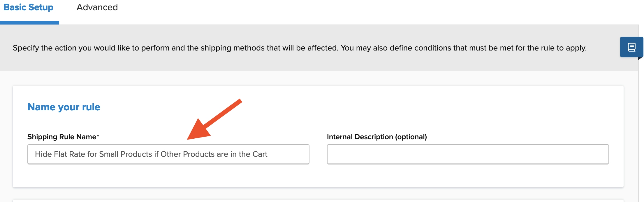Click "Specify" at the start of banner text
Image resolution: width=644 pixels, height=202 pixels.
26,48
